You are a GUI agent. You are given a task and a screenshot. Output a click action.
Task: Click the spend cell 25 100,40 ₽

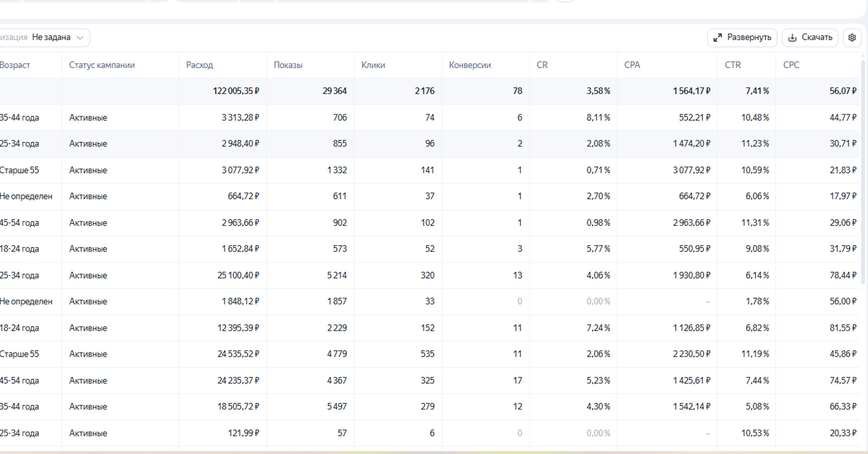[238, 276]
